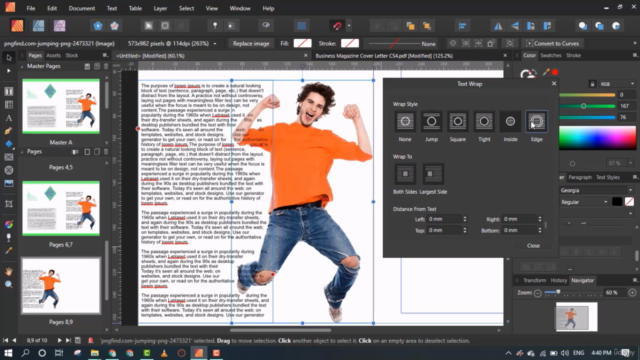
Task: Open File Explorer from taskbar
Action: point(95,353)
